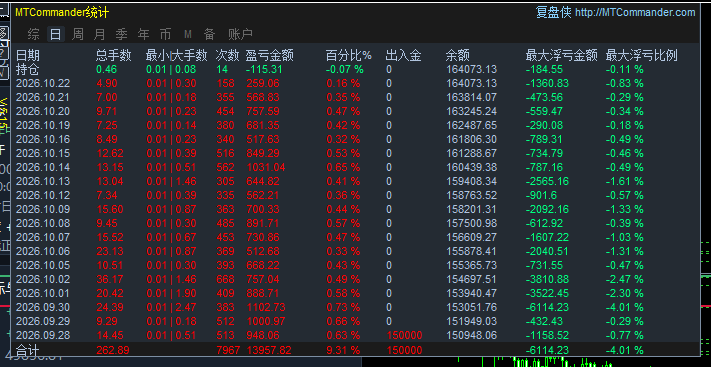Select the 2026.10.16 date row
Viewport: 711px width, 367px height.
click(x=43, y=139)
